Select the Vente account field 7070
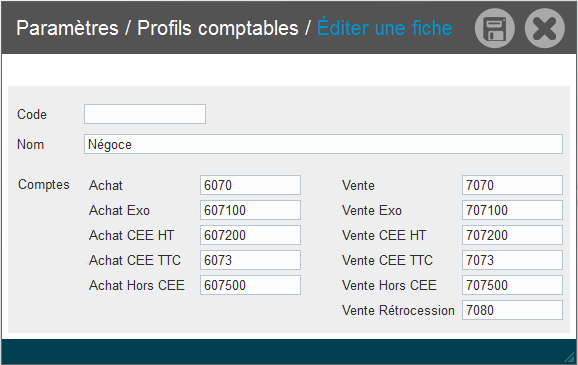578x365 pixels. [512, 185]
